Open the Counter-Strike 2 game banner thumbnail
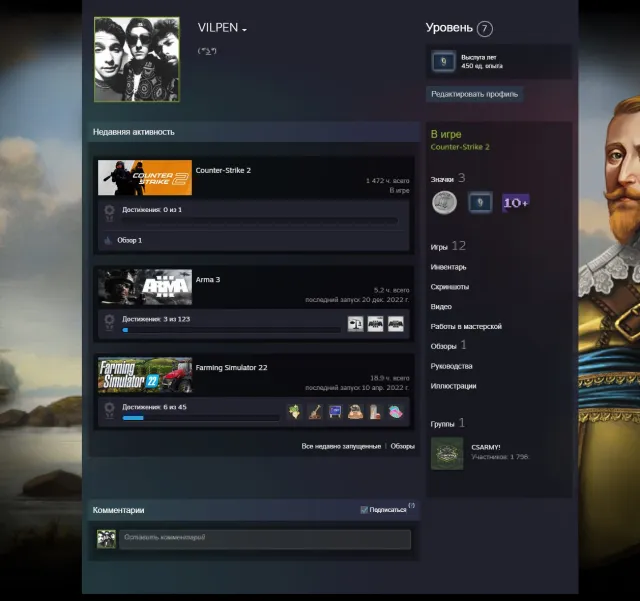The image size is (640, 601). pos(145,178)
